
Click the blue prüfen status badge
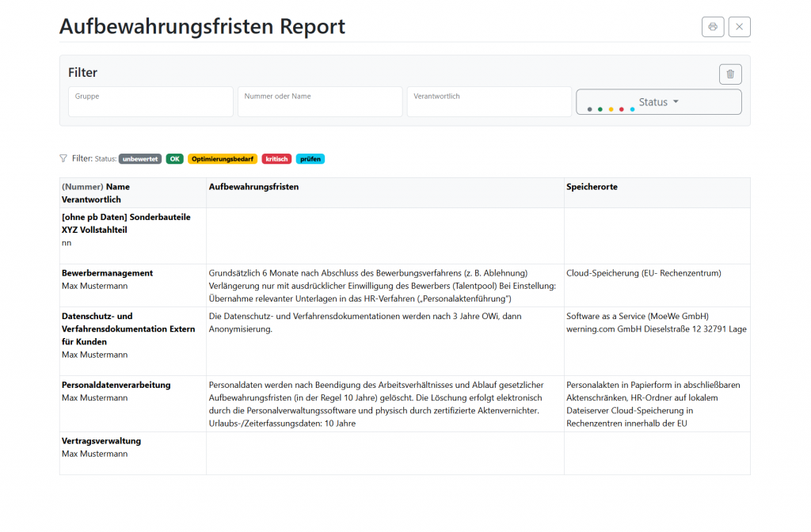click(x=310, y=159)
